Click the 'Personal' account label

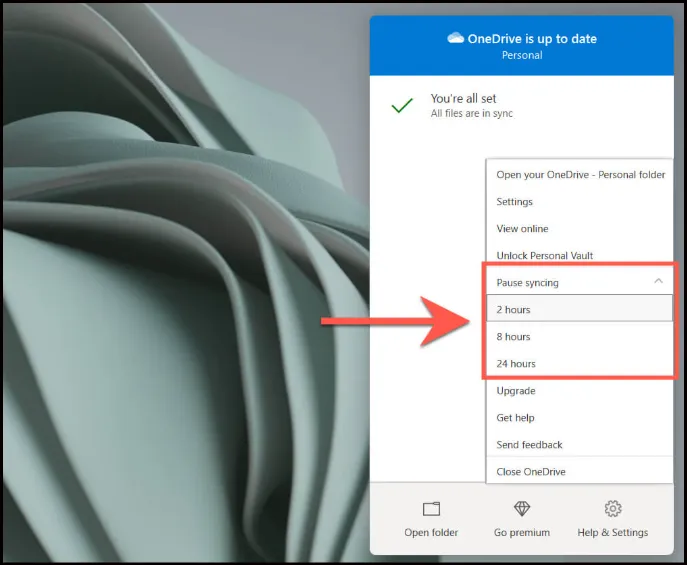(x=522, y=55)
